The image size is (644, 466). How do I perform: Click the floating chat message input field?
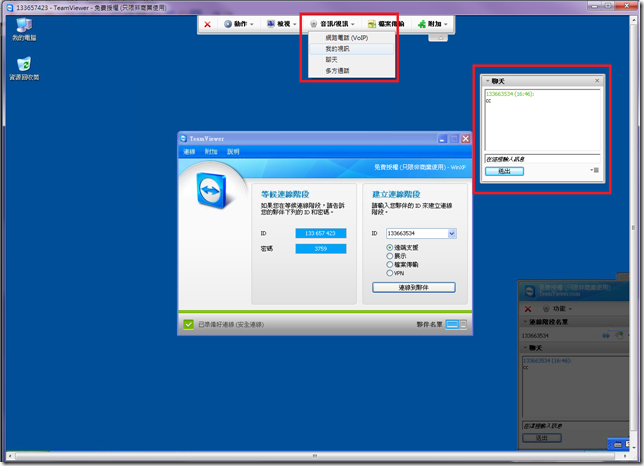pyautogui.click(x=542, y=159)
